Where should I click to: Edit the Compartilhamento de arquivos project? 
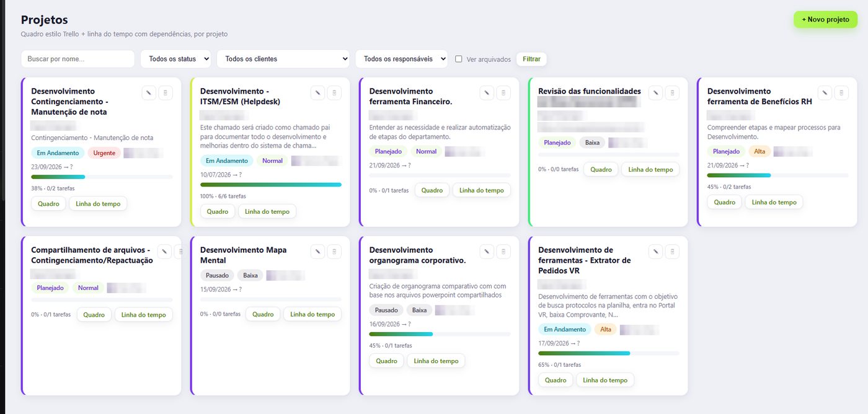coord(164,252)
